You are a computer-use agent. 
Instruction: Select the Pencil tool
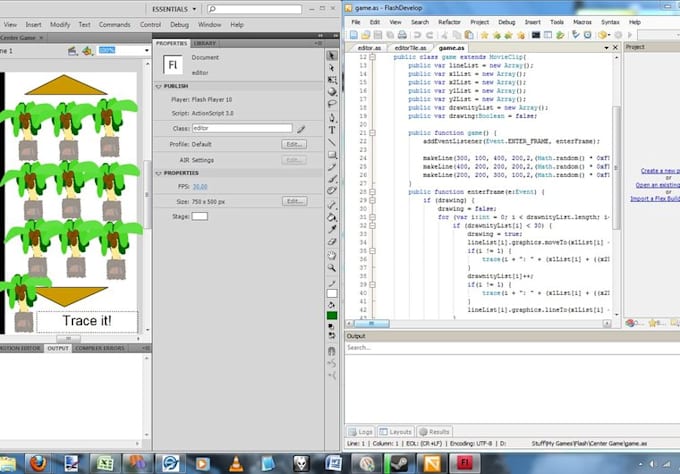332,167
